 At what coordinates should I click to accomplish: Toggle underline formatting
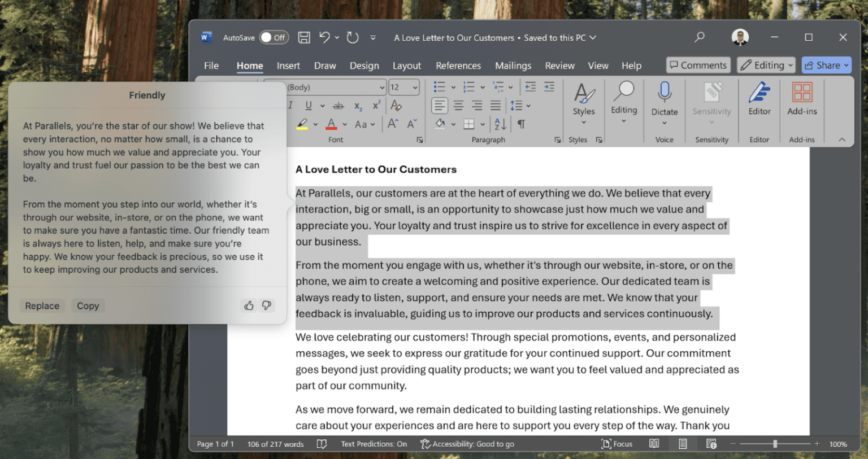point(309,106)
